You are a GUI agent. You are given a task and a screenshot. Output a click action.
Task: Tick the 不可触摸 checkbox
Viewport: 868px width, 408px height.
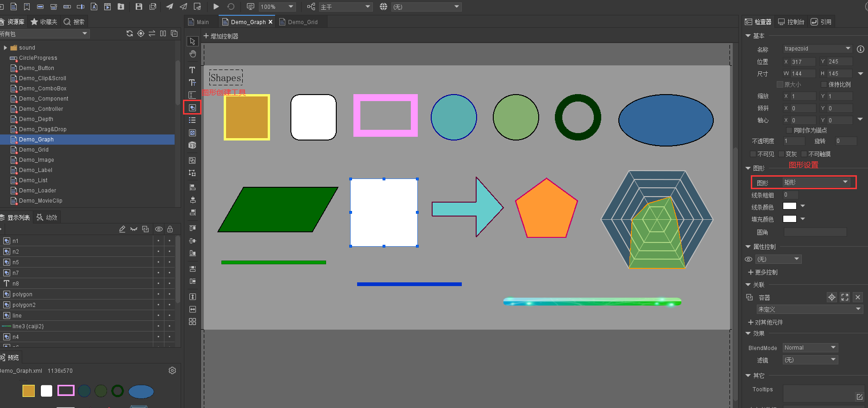pyautogui.click(x=804, y=154)
